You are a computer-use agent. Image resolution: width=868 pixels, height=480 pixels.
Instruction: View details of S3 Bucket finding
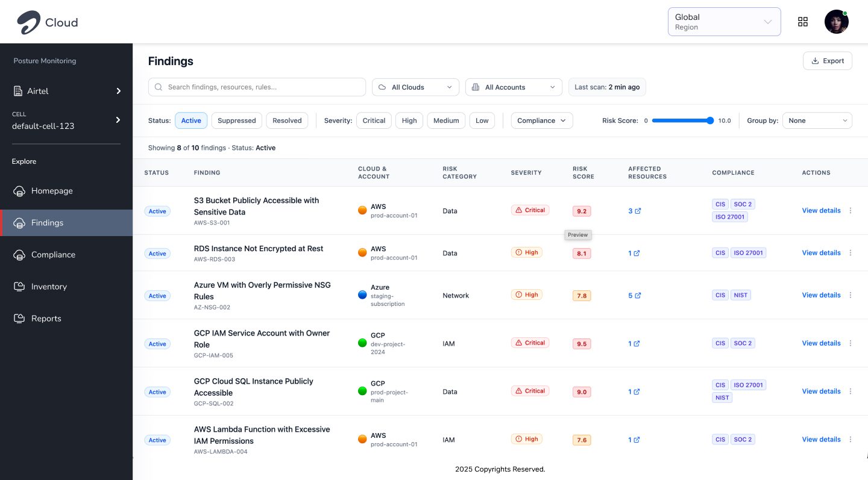(821, 211)
